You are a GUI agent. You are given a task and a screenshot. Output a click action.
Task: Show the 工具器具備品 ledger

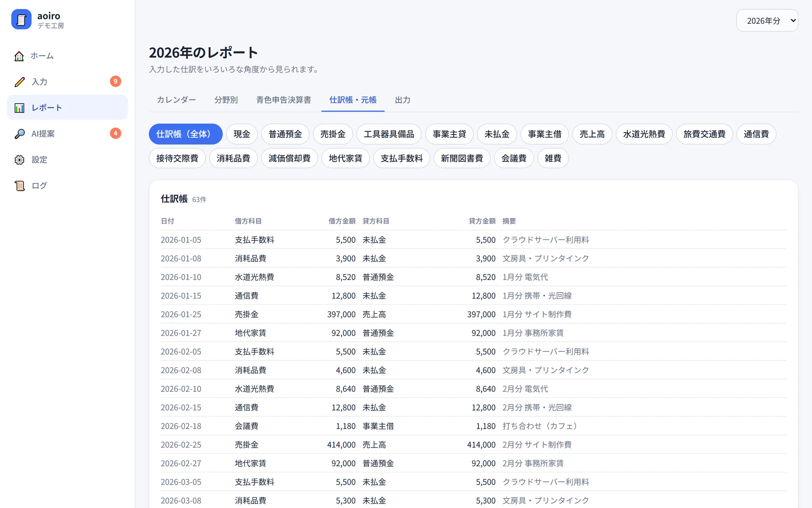389,134
